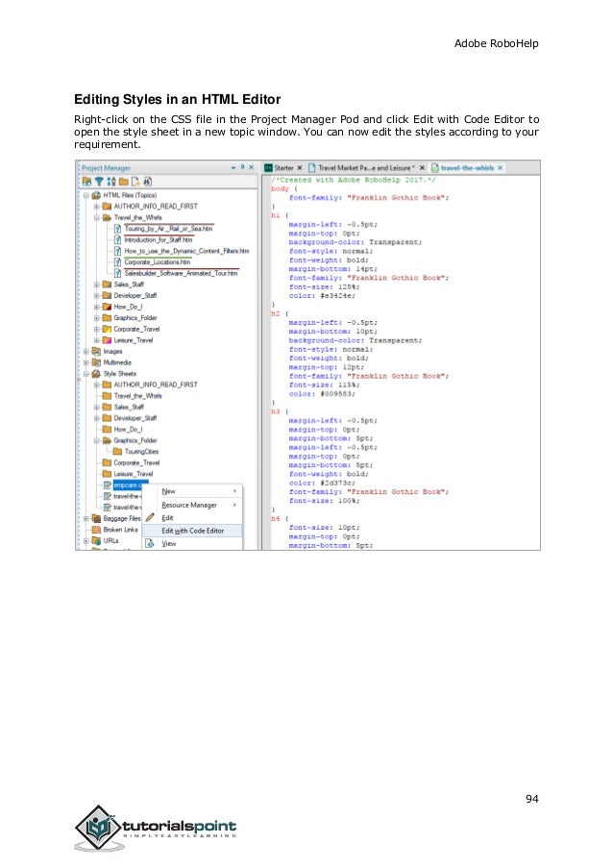Open the Project Manager pod options arrow

click(233, 167)
